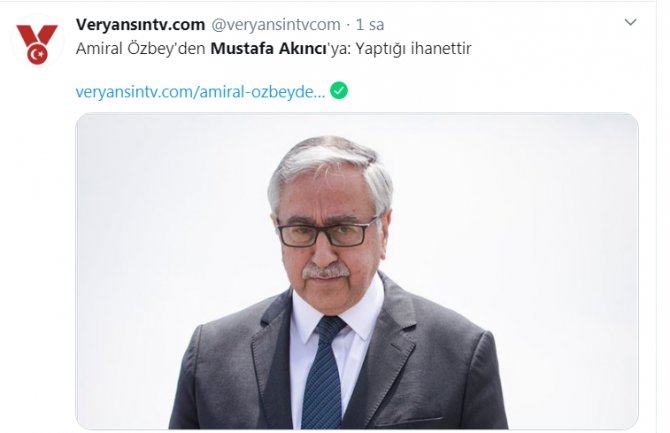Select the man's glasses in the preview image
The width and height of the screenshot is (670, 433).
coord(326,233)
